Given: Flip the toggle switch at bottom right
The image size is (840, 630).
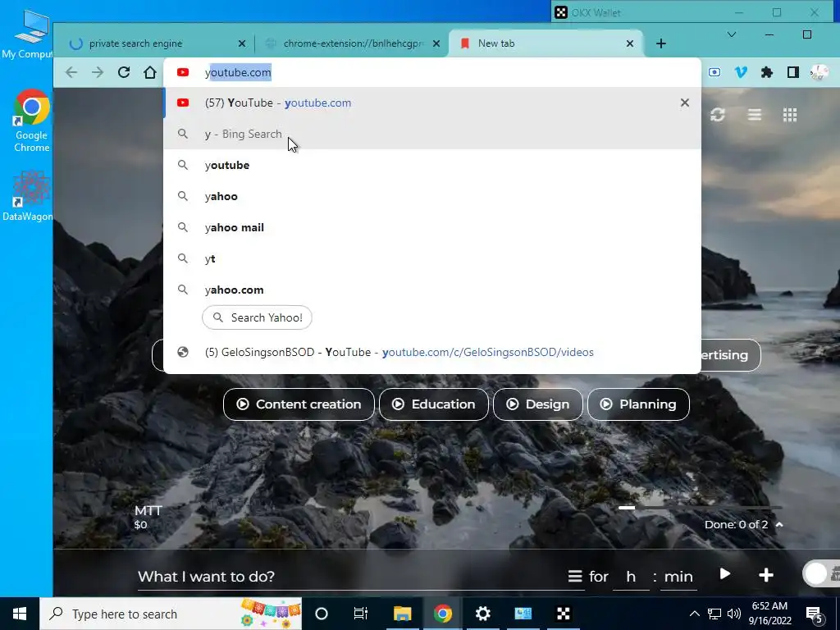Looking at the screenshot, I should [822, 574].
